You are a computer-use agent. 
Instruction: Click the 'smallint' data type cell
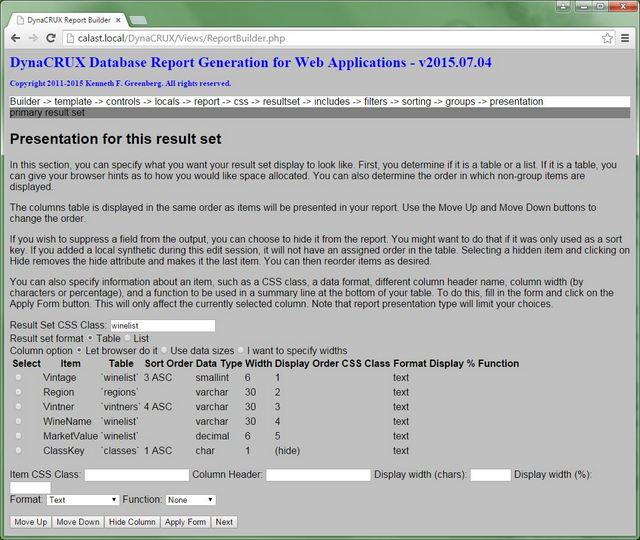pyautogui.click(x=212, y=377)
